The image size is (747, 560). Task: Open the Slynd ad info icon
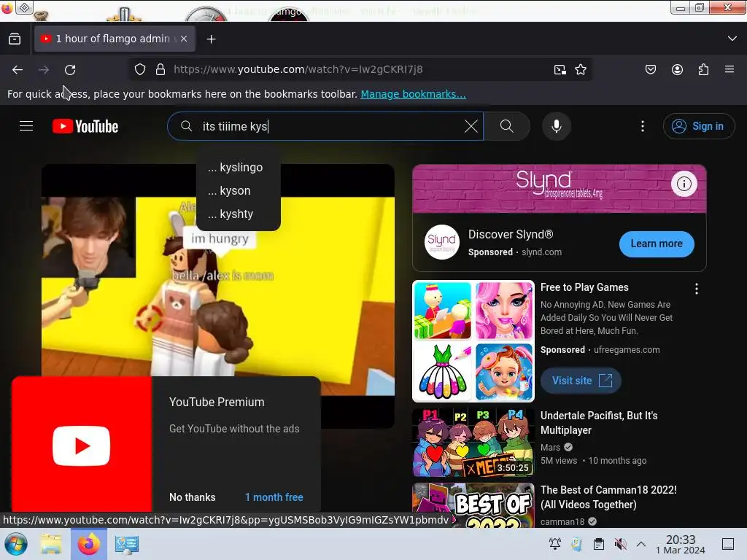pos(684,184)
